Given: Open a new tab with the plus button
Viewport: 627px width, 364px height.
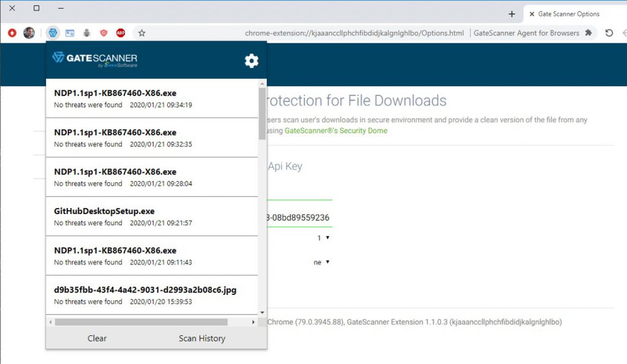Looking at the screenshot, I should point(512,14).
